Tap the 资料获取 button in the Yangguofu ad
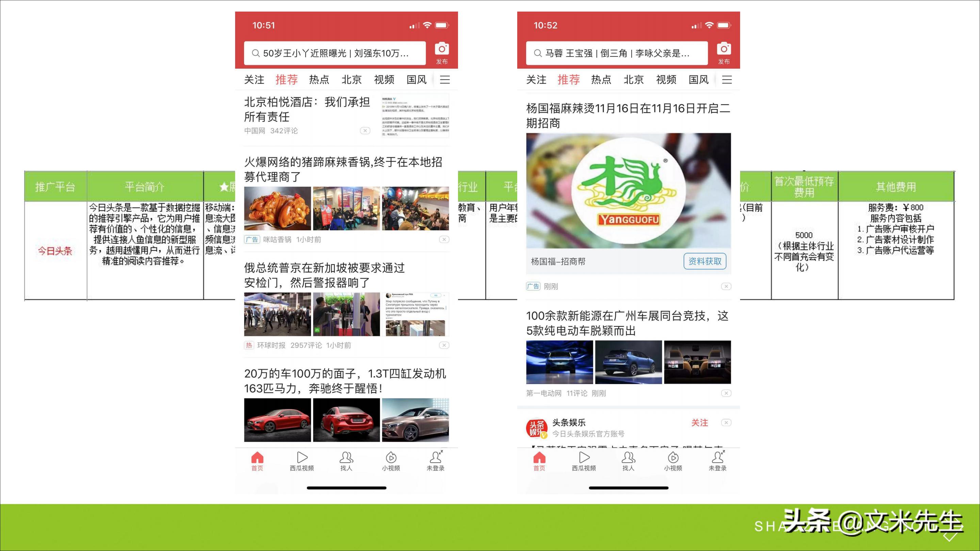The image size is (980, 551). tap(705, 262)
